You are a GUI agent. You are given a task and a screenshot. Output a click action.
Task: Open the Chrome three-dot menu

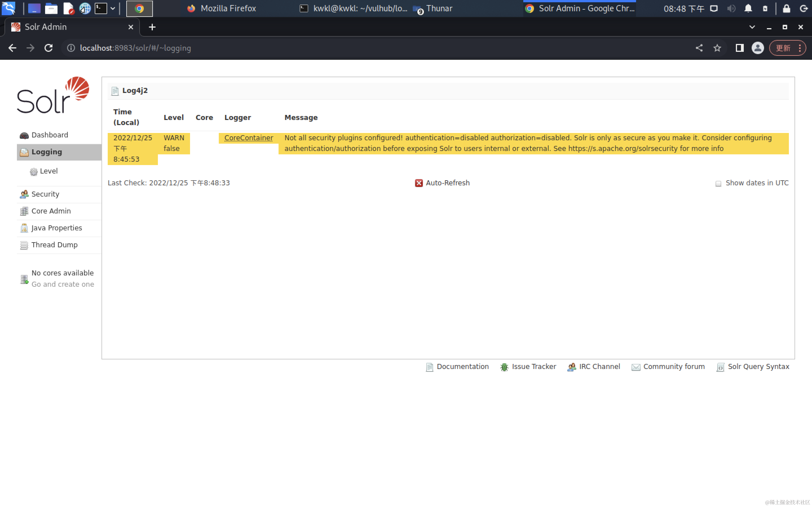800,48
